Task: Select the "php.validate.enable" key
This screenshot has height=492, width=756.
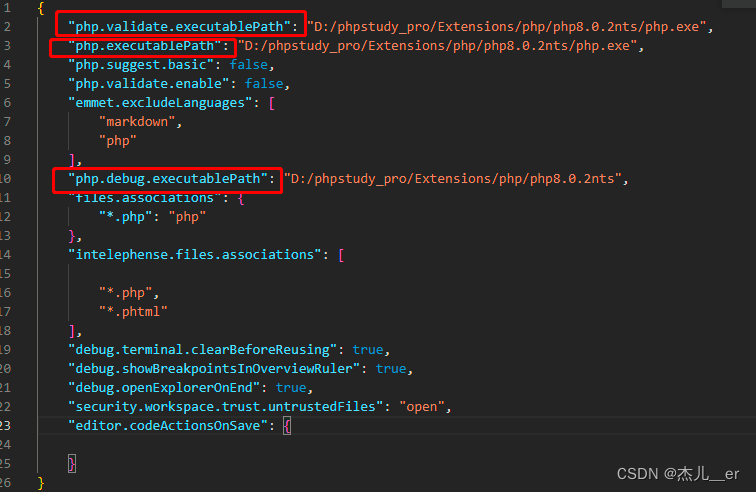Action: [148, 83]
